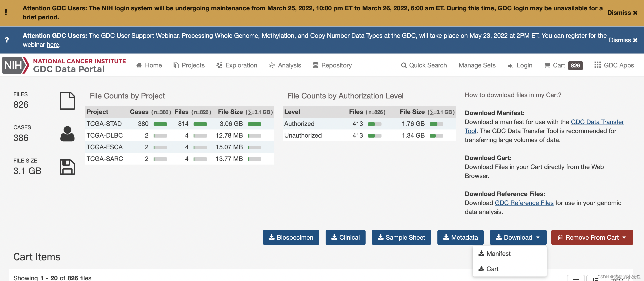Image resolution: width=644 pixels, height=281 pixels.
Task: Open the Exploration page
Action: (x=236, y=65)
